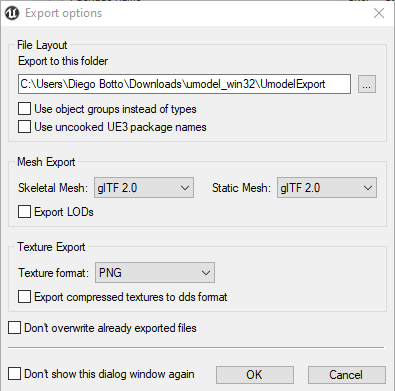Click the Static Mesh dropdown chevron
395x391 pixels.
coord(368,188)
